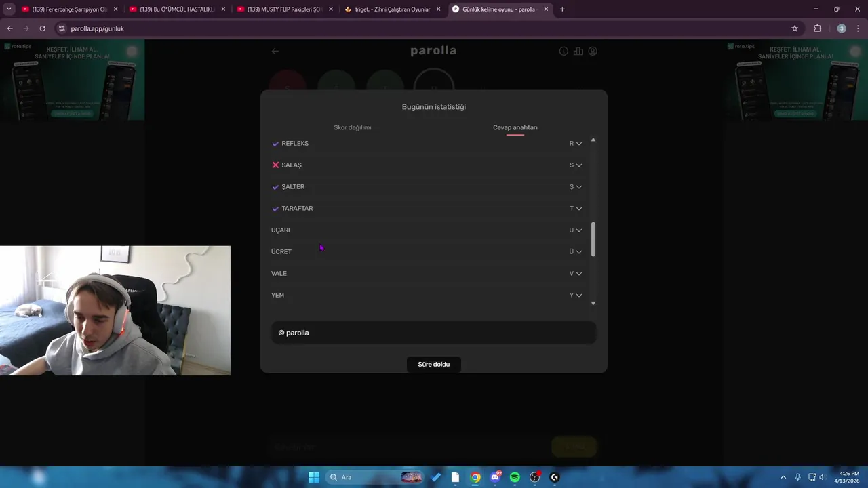The width and height of the screenshot is (868, 488).
Task: Expand the ŞALTER answer row chevron
Action: (578, 187)
